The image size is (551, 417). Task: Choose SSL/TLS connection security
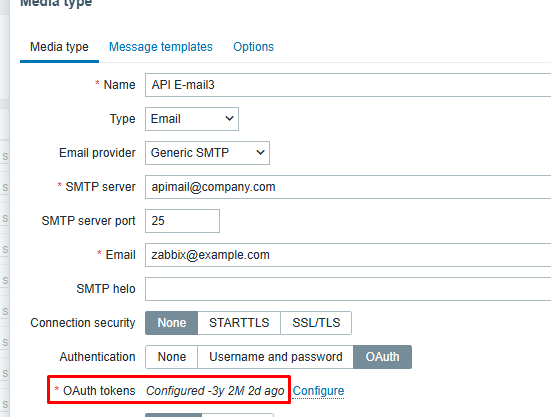(x=316, y=323)
